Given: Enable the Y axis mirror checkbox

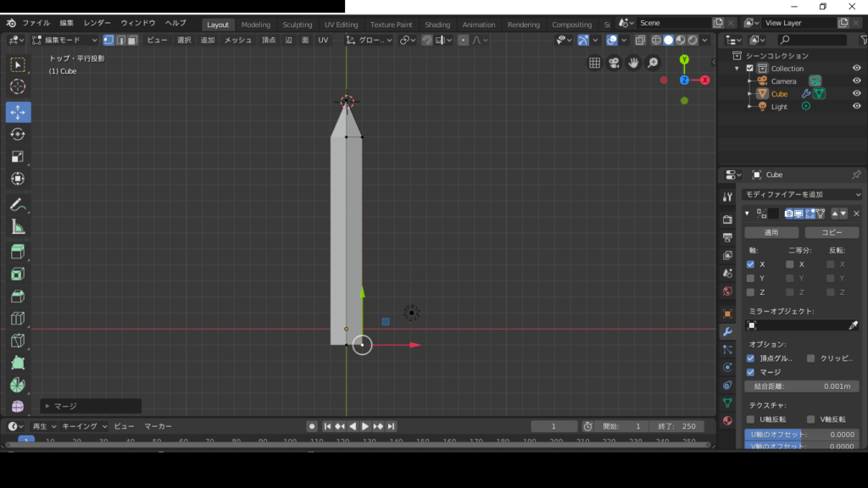Looking at the screenshot, I should click(x=750, y=278).
